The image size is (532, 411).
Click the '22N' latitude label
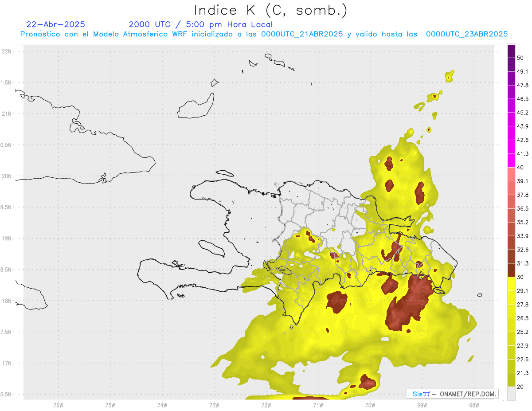pyautogui.click(x=7, y=51)
